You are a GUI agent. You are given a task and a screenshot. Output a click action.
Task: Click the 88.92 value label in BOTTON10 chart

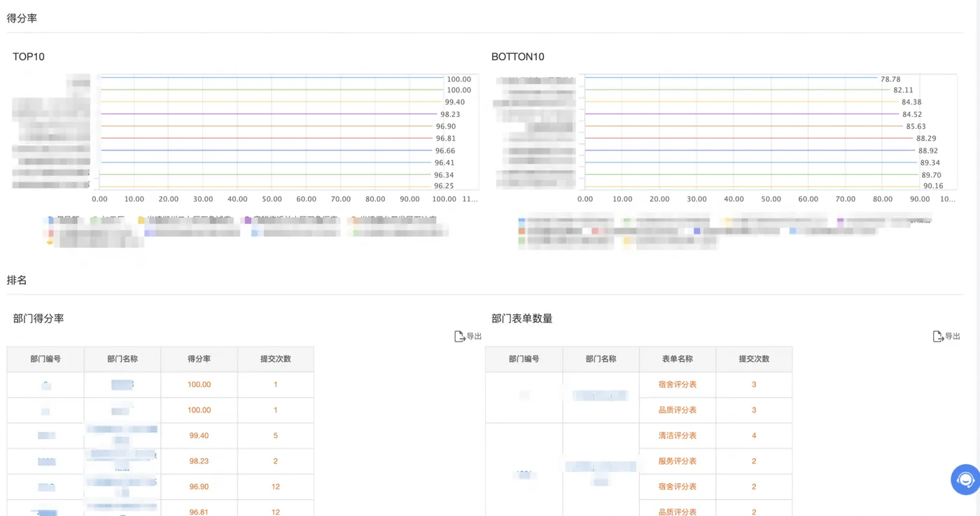(928, 151)
